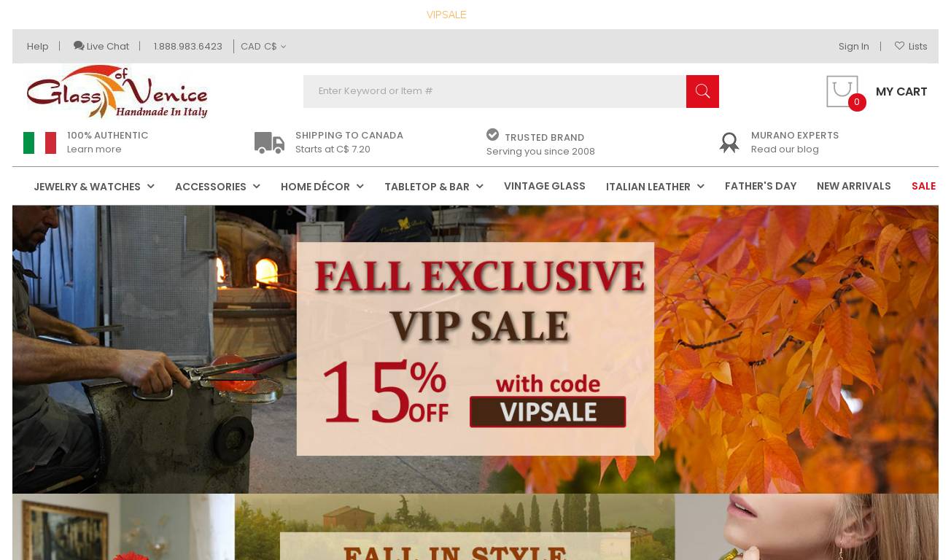951x560 pixels.
Task: Click the Murano Experts ribbon badge icon
Action: point(729,142)
